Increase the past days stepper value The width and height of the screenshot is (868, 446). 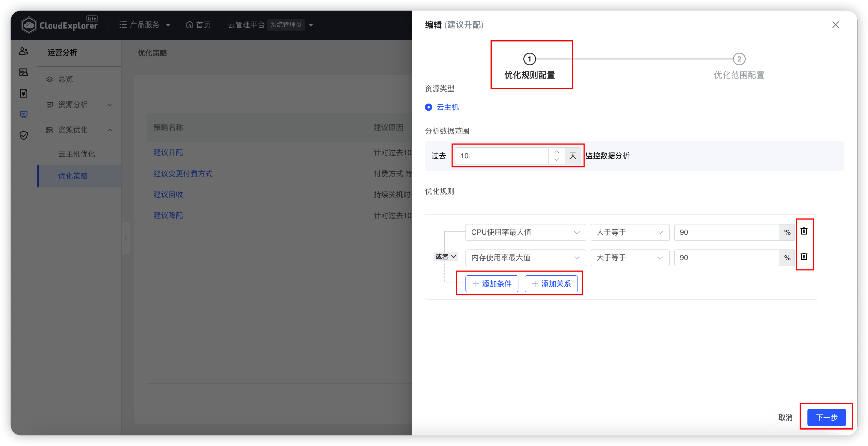[x=557, y=152]
